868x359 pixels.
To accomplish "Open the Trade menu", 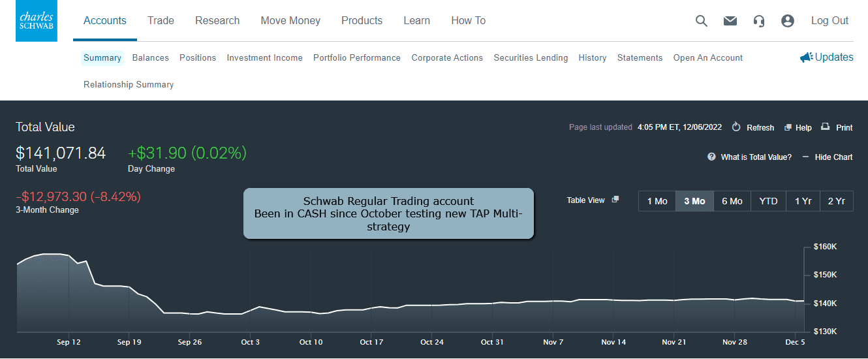I will pyautogui.click(x=161, y=21).
